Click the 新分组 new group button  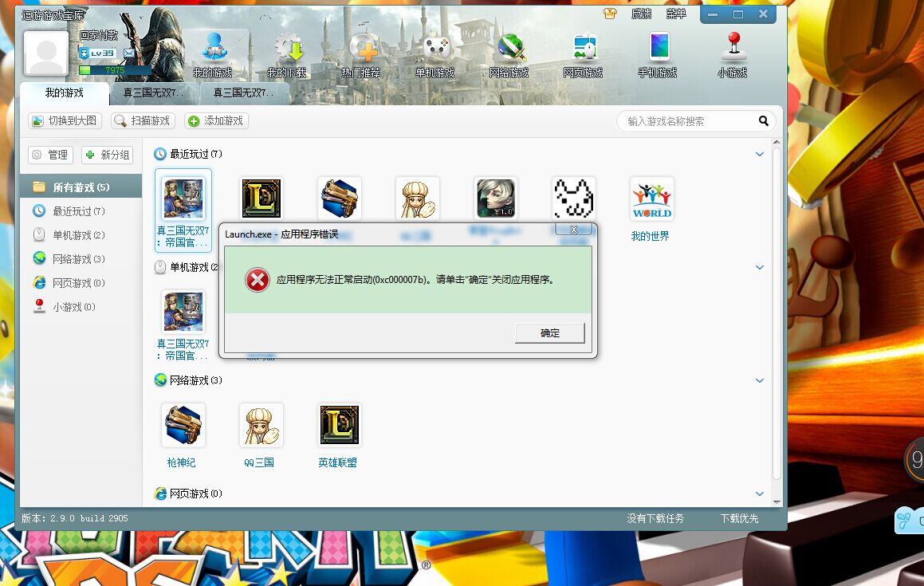tap(108, 155)
